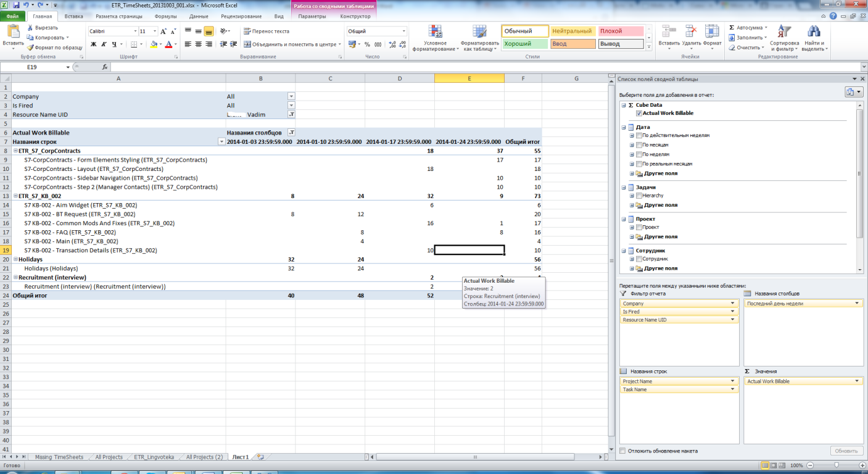Open Format as Table (Форматировать как таблицу)
The image size is (868, 474).
479,38
